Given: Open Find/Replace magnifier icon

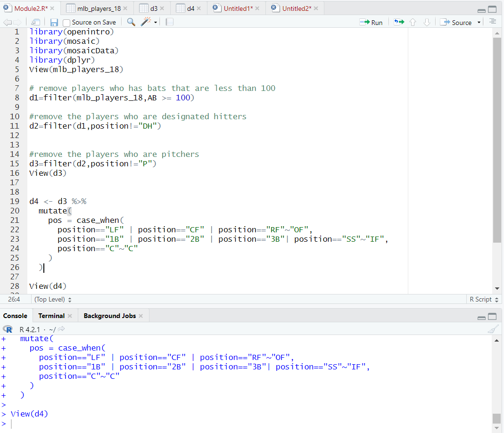Looking at the screenshot, I should (x=131, y=22).
